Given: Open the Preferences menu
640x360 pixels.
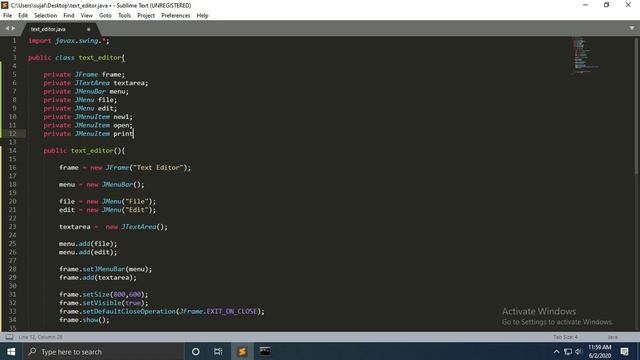Looking at the screenshot, I should [176, 16].
